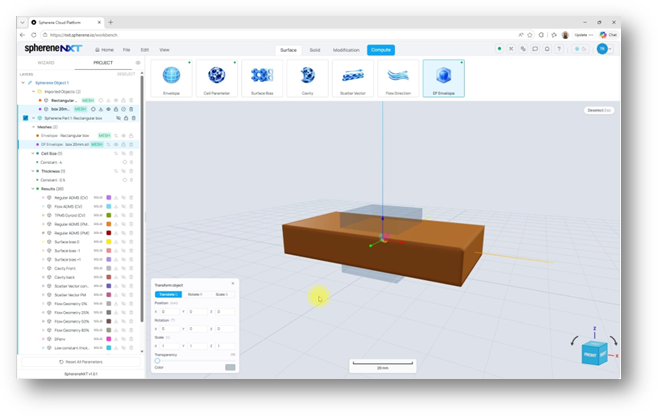Toggle hidden state of Spherene Part 1
The image size is (658, 416).
(118, 118)
